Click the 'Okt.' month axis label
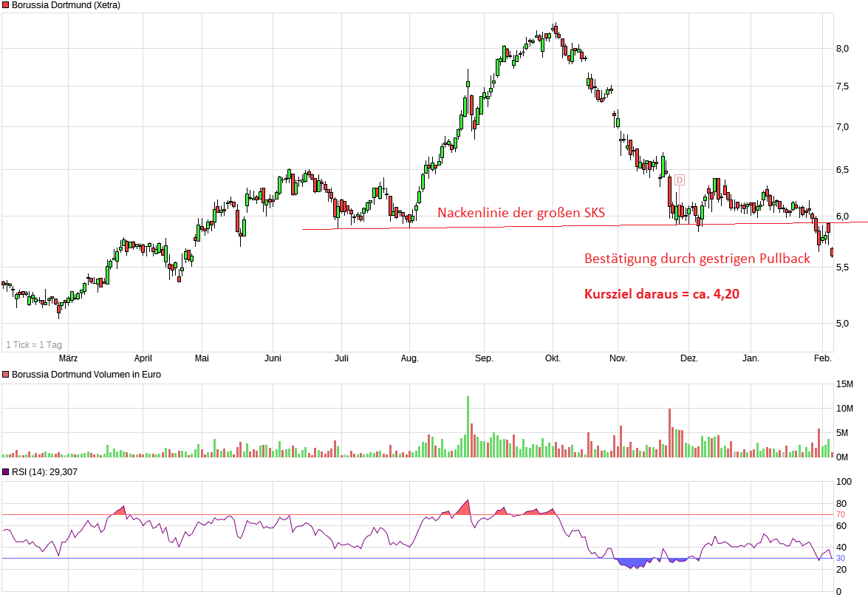The width and height of the screenshot is (868, 600). tap(553, 358)
